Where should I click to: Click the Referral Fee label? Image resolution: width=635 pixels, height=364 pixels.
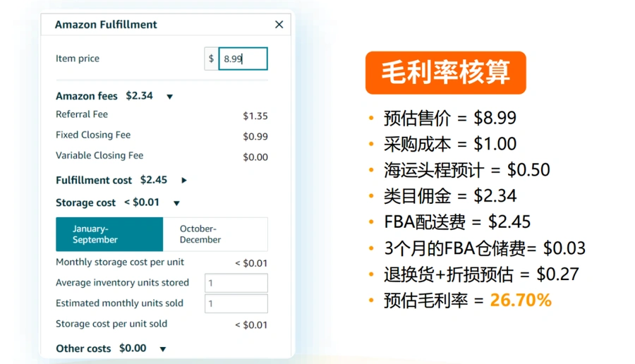(82, 114)
